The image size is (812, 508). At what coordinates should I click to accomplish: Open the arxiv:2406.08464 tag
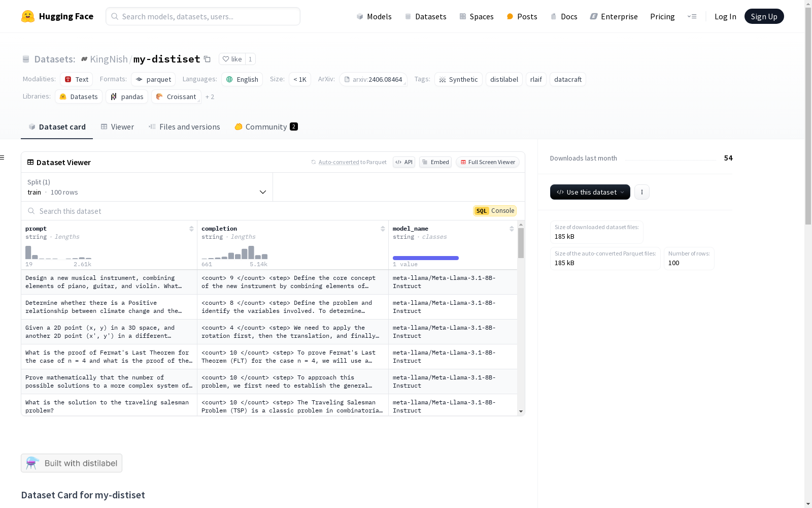tap(373, 79)
